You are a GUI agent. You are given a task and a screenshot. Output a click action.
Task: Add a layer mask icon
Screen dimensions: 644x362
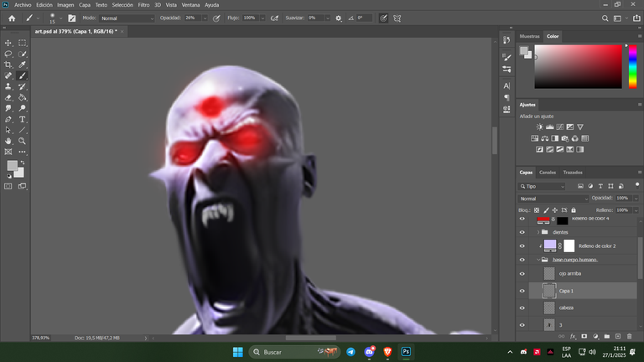[x=584, y=336]
